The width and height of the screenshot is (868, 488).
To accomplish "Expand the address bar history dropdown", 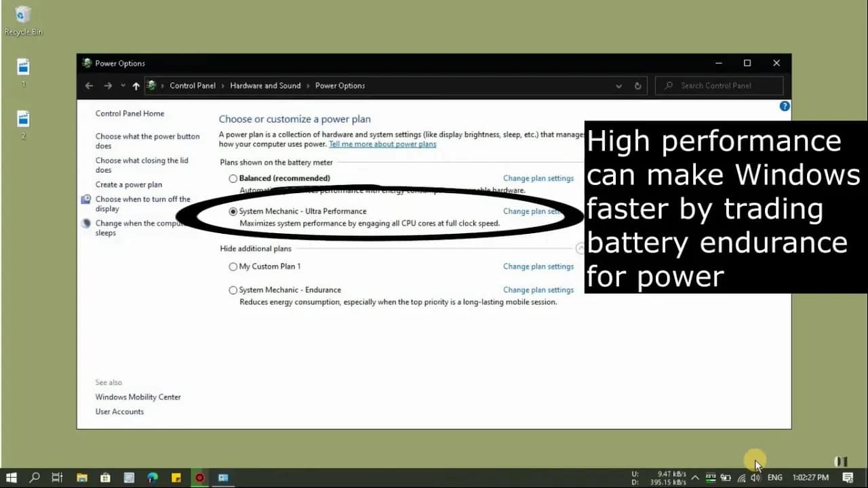I will pyautogui.click(x=618, y=86).
